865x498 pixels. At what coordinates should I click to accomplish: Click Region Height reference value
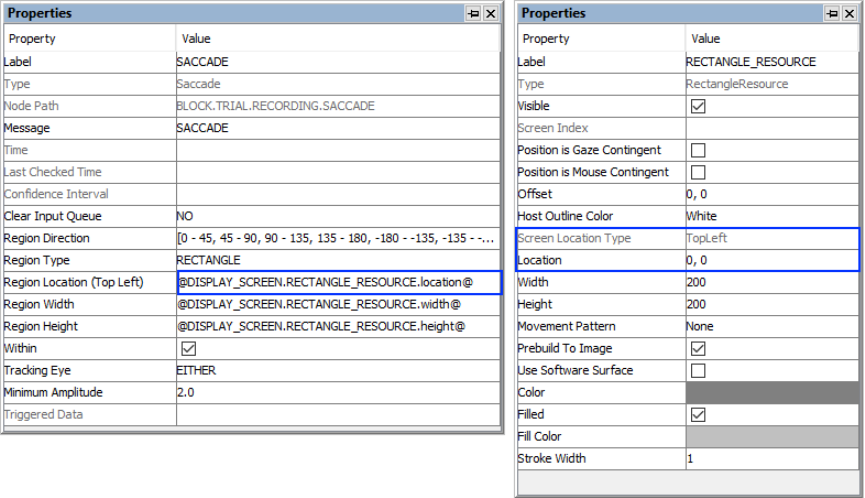pos(338,326)
